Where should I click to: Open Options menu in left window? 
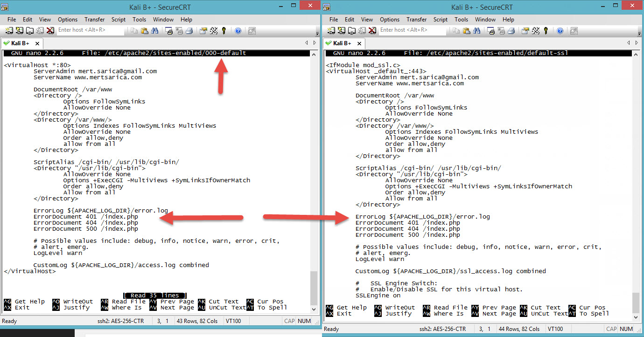tap(68, 20)
